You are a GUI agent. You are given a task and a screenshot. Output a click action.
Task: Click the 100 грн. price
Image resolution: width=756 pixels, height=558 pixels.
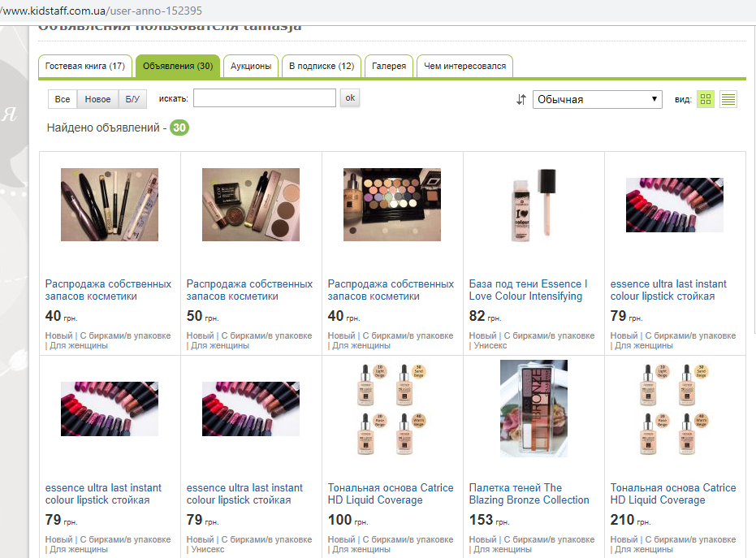(x=348, y=520)
